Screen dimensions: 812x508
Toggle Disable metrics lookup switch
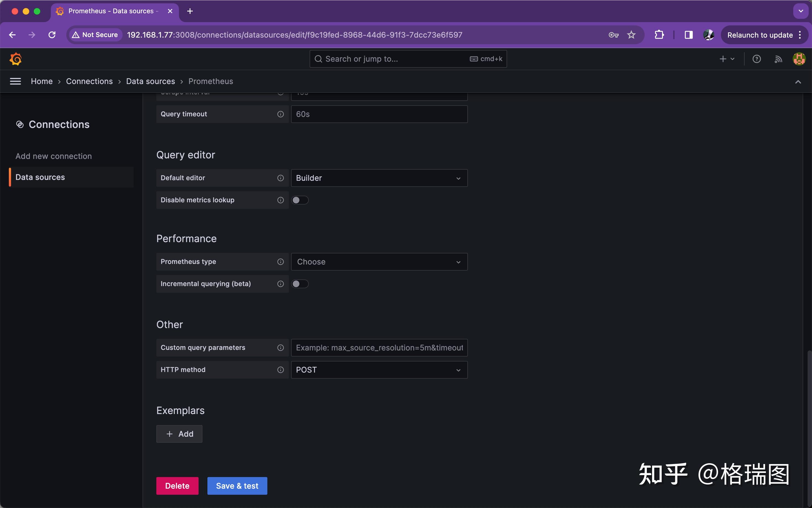pos(300,200)
